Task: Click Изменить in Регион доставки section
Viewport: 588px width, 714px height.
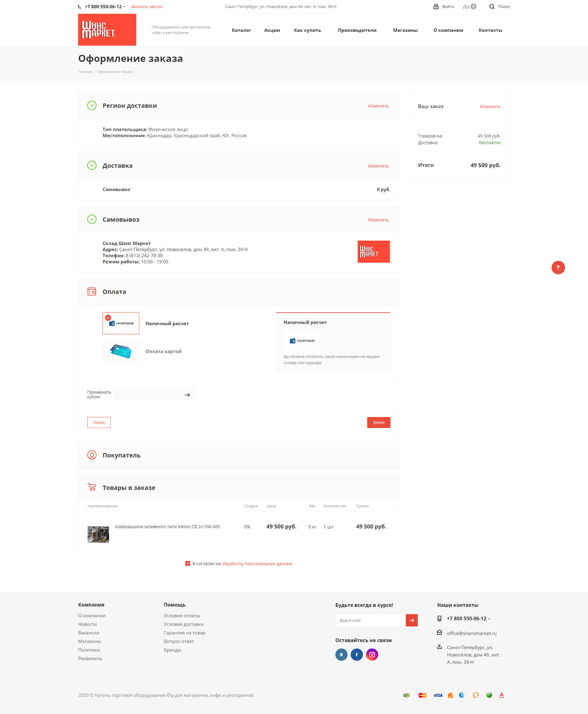Action: (378, 106)
